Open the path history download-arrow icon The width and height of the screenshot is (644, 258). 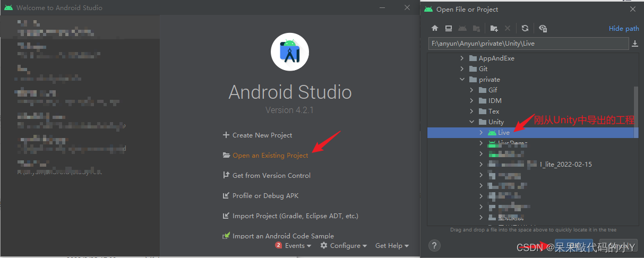(635, 44)
